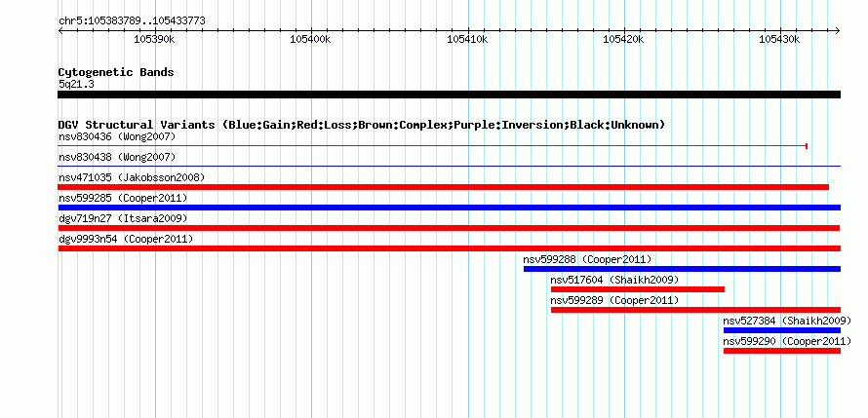Open the nsv599285 (Cooper2011) label

(123, 198)
